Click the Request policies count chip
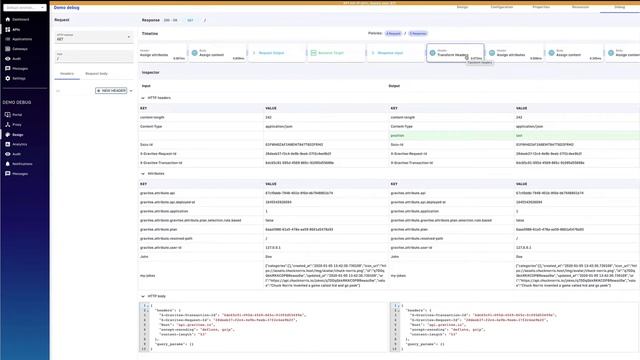Viewport: 640px width, 360px height. (x=393, y=33)
